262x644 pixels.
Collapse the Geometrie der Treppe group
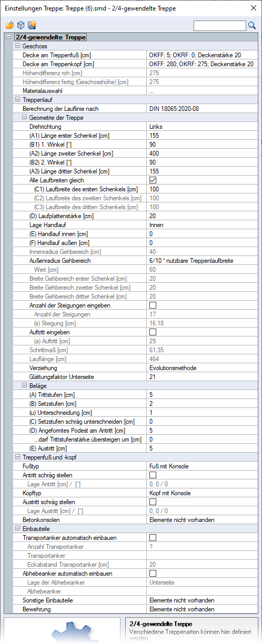pyautogui.click(x=25, y=118)
